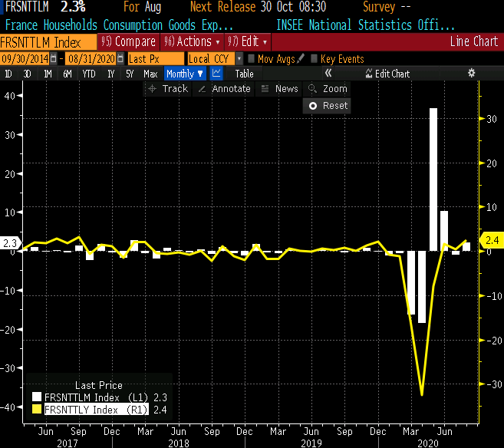This screenshot has width=504, height=448.
Task: Show News on the chart
Action: [x=280, y=89]
